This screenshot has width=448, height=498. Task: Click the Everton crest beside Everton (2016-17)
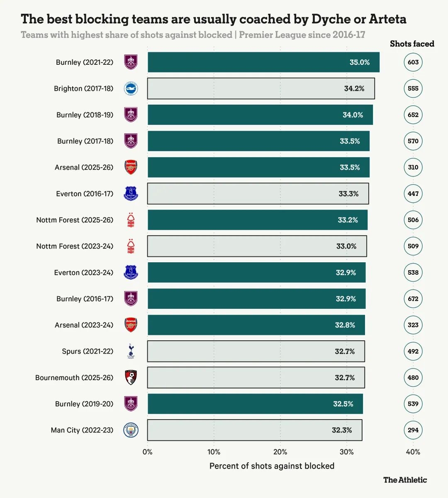tap(131, 193)
